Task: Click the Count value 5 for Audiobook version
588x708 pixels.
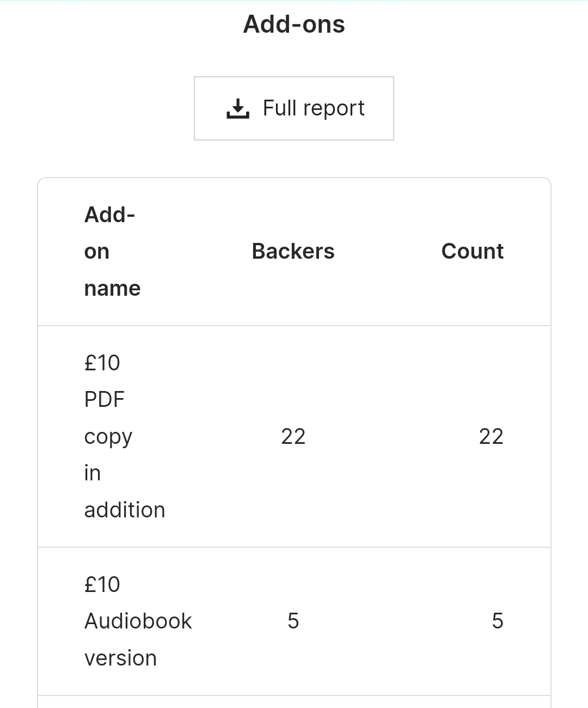Action: (x=497, y=620)
